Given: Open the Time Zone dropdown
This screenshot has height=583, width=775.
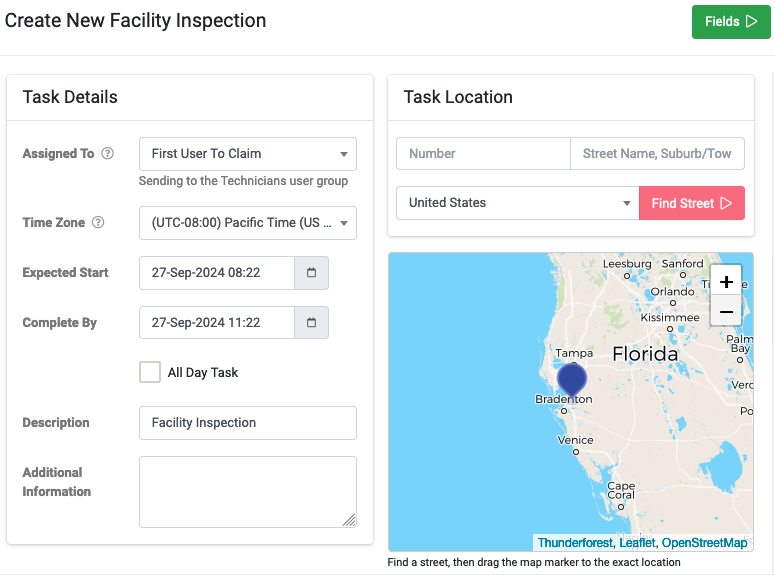Looking at the screenshot, I should tap(248, 223).
